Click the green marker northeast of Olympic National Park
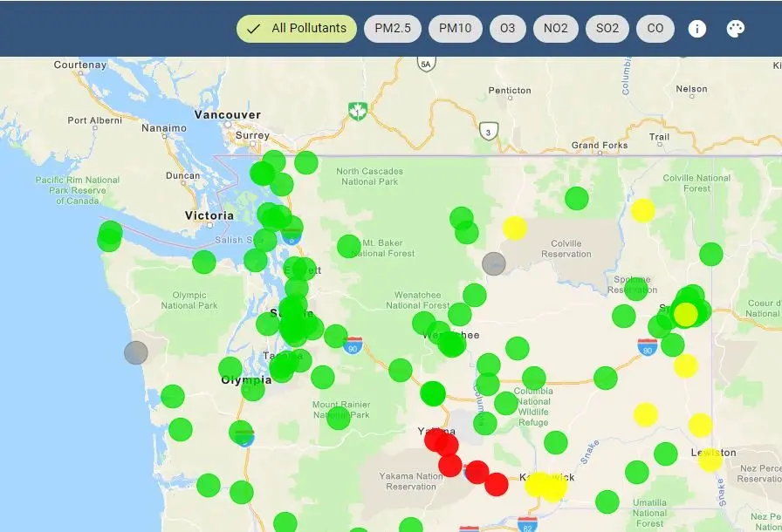The width and height of the screenshot is (782, 532). [x=203, y=262]
